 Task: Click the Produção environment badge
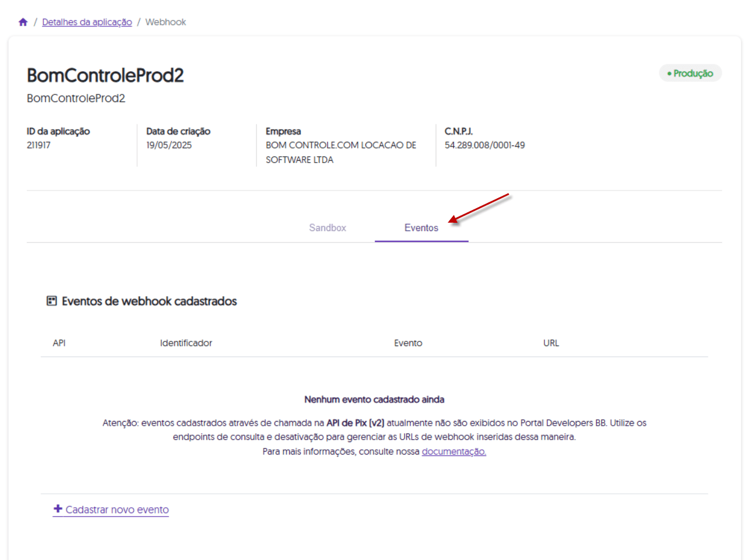[x=690, y=73]
